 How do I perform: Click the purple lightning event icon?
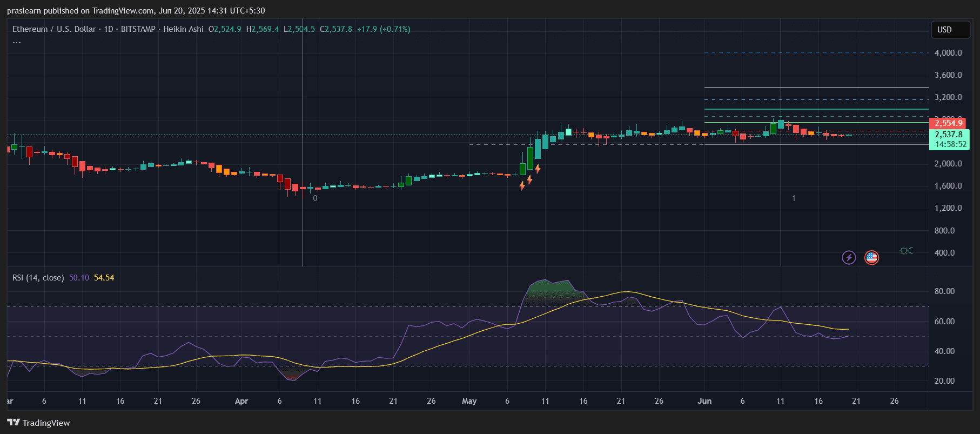849,257
